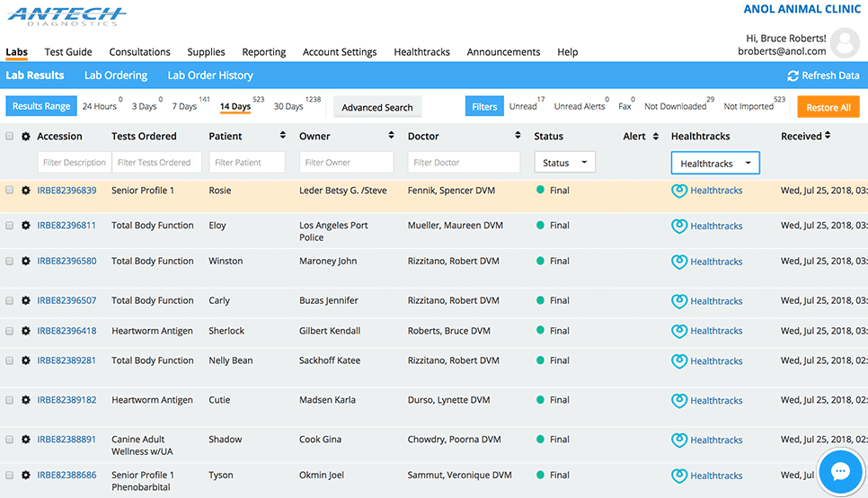Open the Consultations menu
The height and width of the screenshot is (498, 868).
pos(139,52)
